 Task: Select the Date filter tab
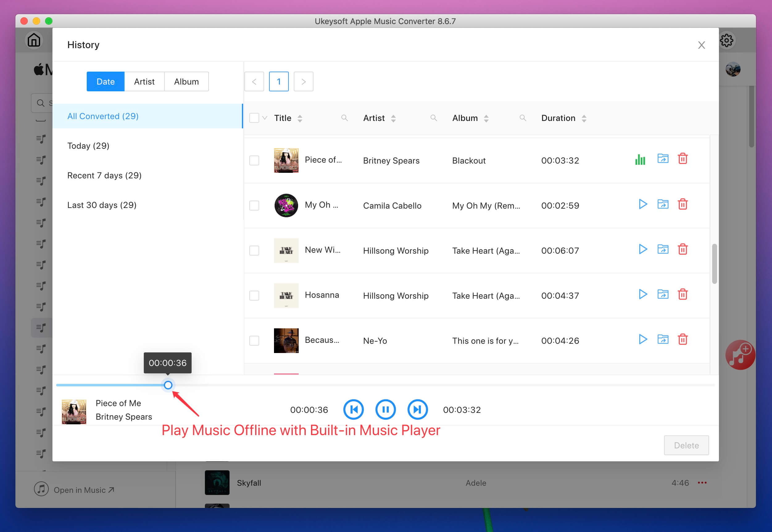tap(106, 81)
